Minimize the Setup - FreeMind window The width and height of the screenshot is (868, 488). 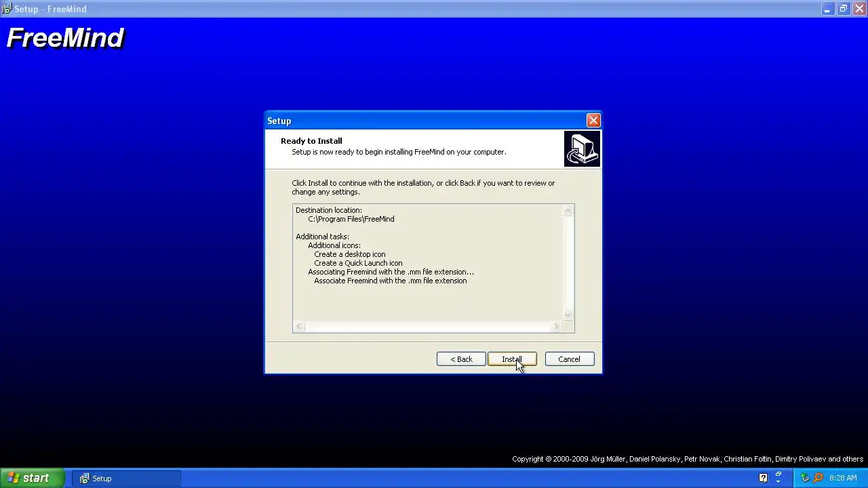point(828,9)
